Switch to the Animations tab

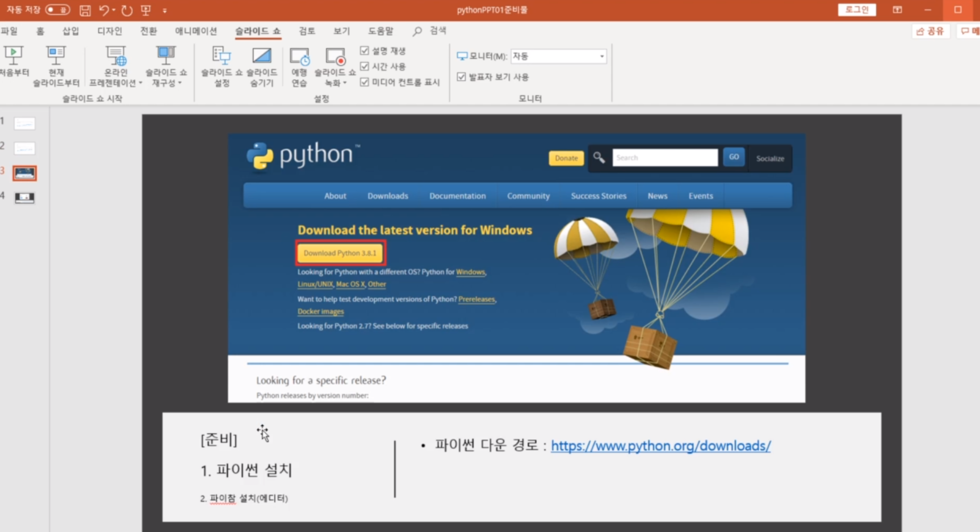pyautogui.click(x=196, y=31)
